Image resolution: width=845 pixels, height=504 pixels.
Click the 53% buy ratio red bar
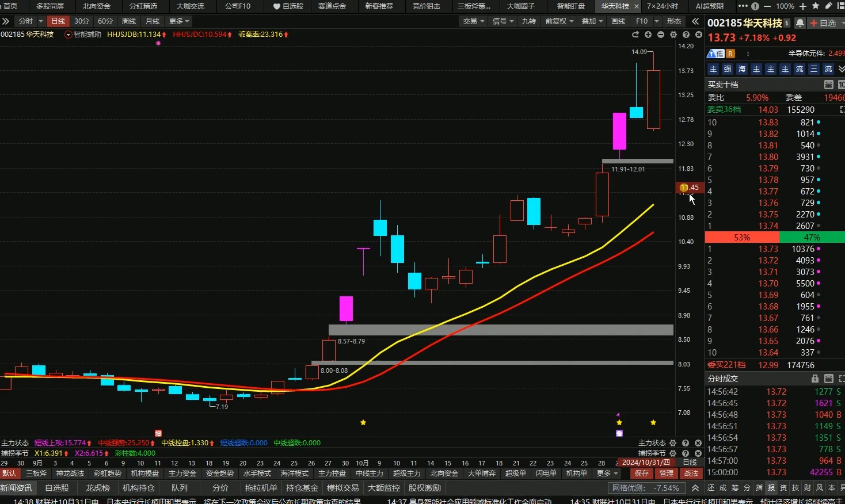[x=742, y=237]
